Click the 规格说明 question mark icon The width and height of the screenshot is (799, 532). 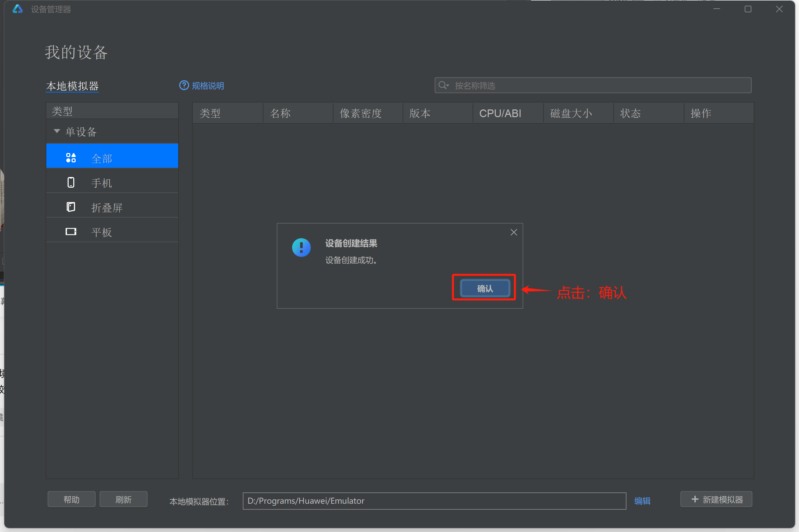click(x=184, y=86)
